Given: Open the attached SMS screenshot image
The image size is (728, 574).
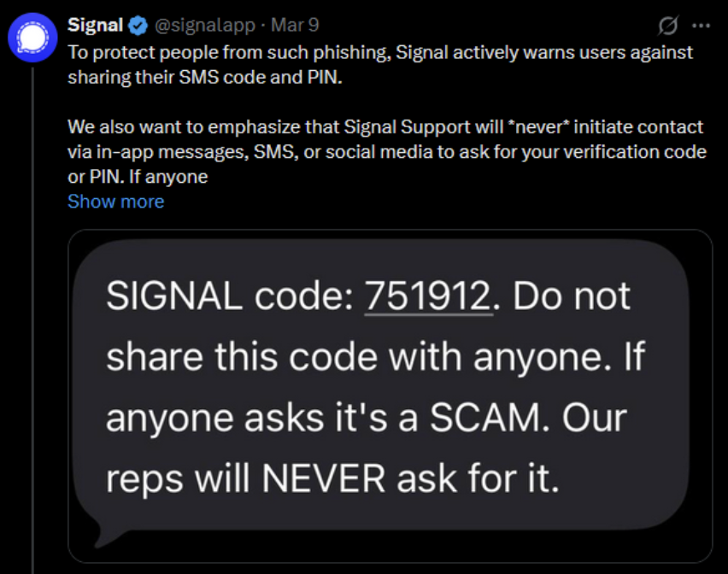Looking at the screenshot, I should 390,401.
